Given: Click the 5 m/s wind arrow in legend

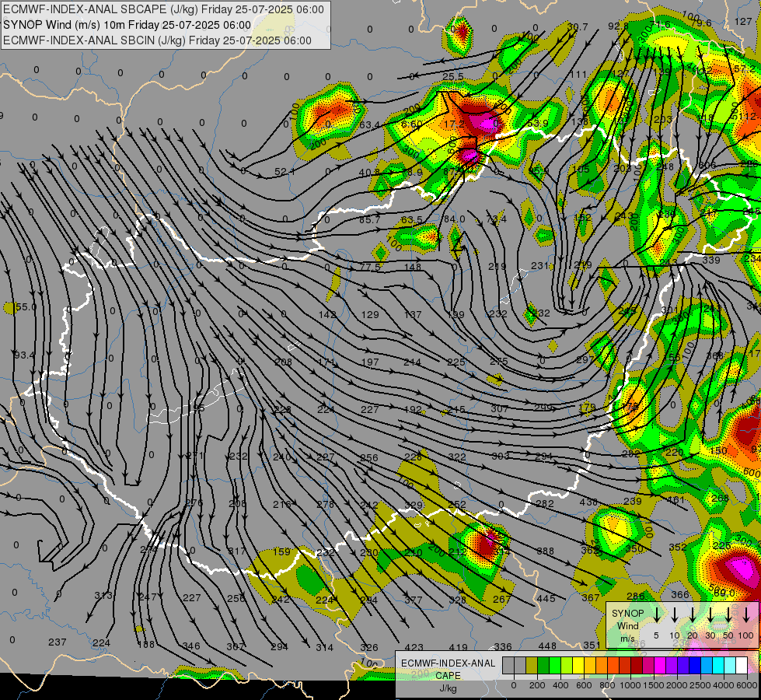Looking at the screenshot, I should point(657,614).
